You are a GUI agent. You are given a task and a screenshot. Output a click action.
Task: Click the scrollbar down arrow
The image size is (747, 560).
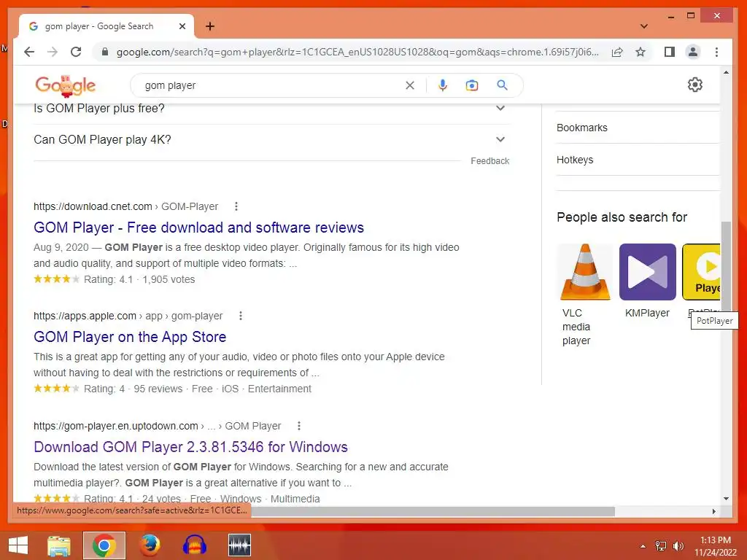[726, 499]
